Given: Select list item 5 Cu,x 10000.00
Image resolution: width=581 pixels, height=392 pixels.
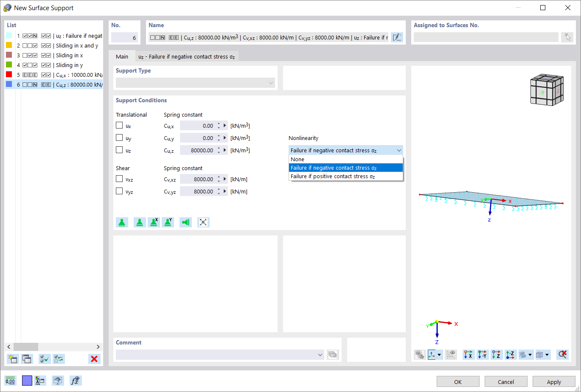Looking at the screenshot, I should coord(54,75).
